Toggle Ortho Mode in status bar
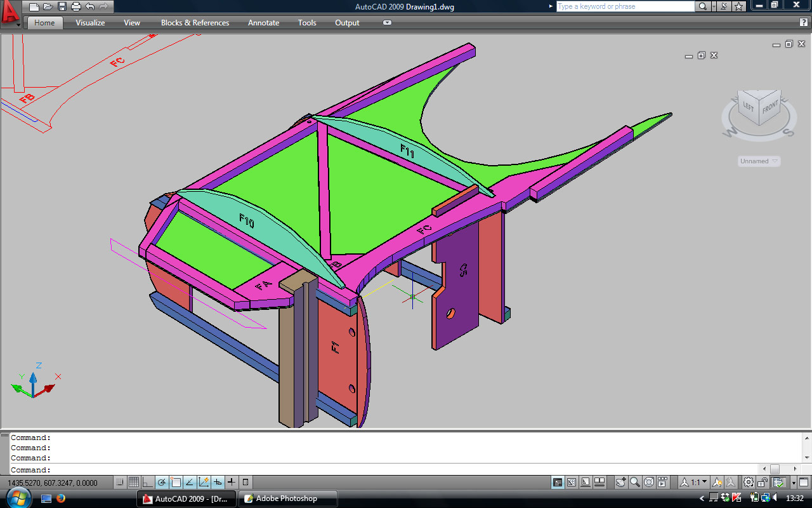812x508 pixels. click(x=148, y=483)
